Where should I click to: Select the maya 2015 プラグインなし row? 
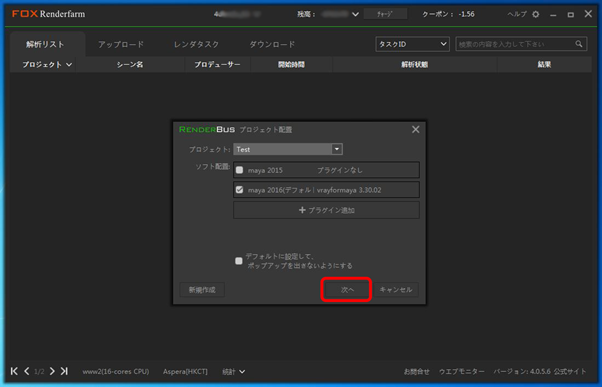point(326,170)
